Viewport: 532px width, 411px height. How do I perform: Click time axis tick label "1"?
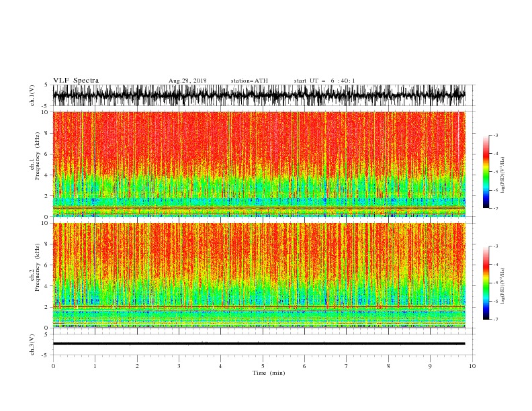pyautogui.click(x=95, y=366)
